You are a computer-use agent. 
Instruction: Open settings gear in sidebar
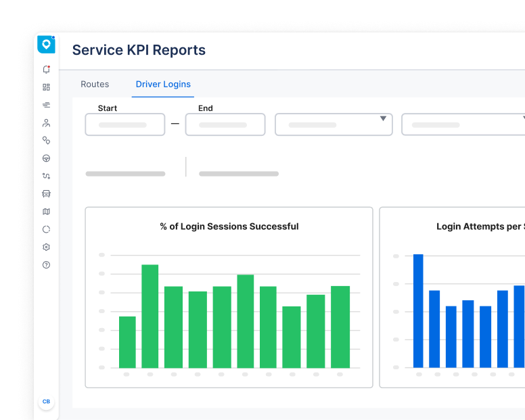[x=46, y=247]
